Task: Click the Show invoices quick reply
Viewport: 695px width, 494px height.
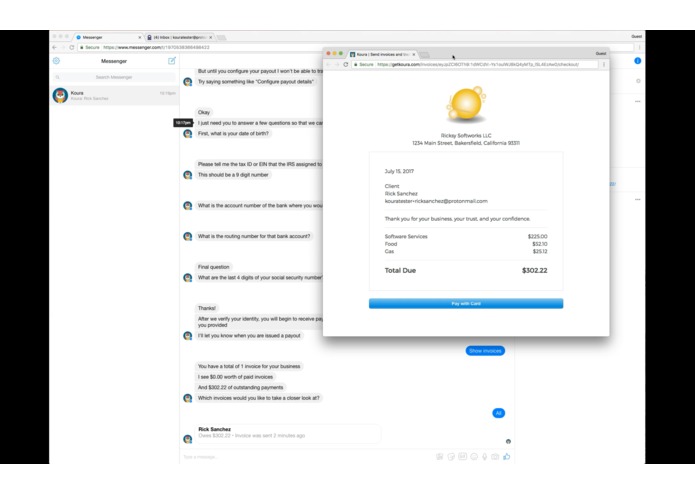Action: click(485, 351)
